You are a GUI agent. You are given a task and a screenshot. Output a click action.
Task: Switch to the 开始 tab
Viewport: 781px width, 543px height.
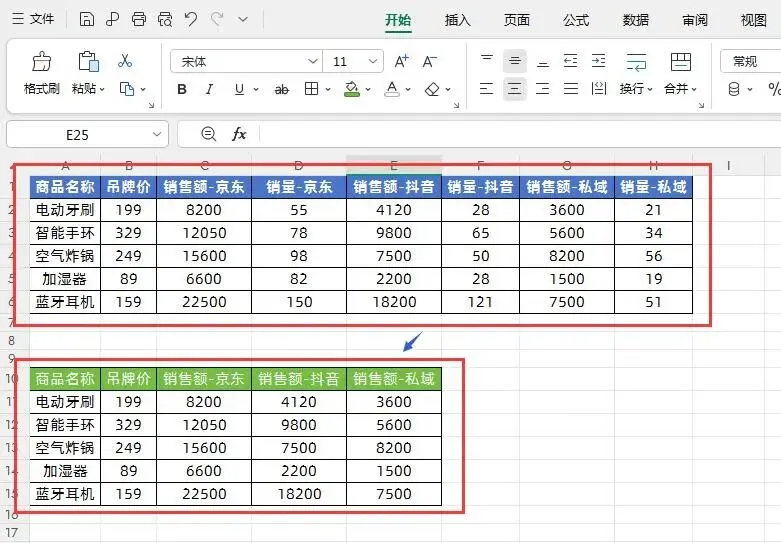click(x=398, y=20)
